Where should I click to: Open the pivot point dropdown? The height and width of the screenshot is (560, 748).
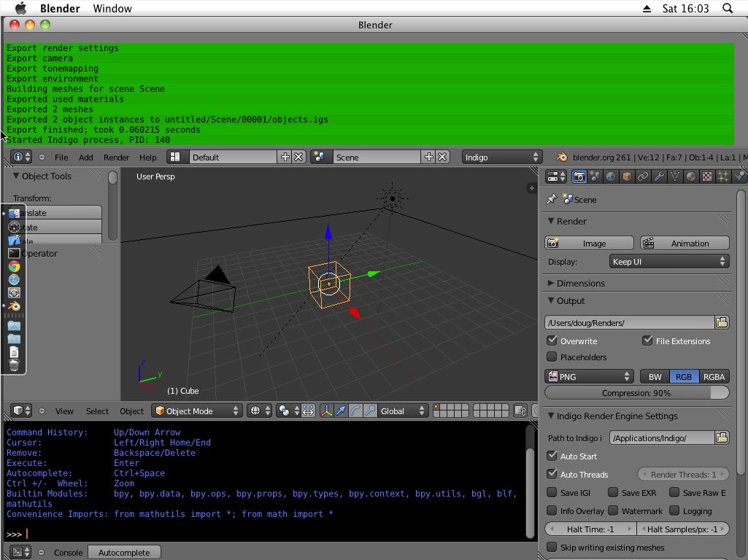[x=288, y=411]
